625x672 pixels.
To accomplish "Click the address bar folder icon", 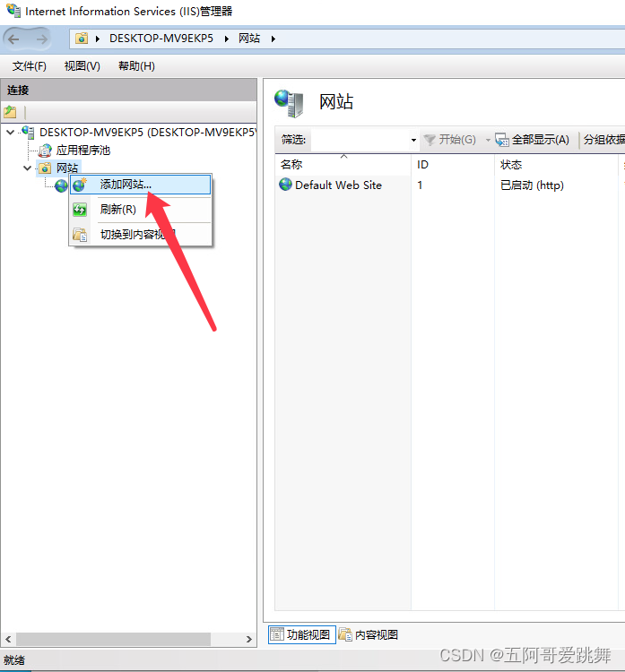I will [82, 39].
